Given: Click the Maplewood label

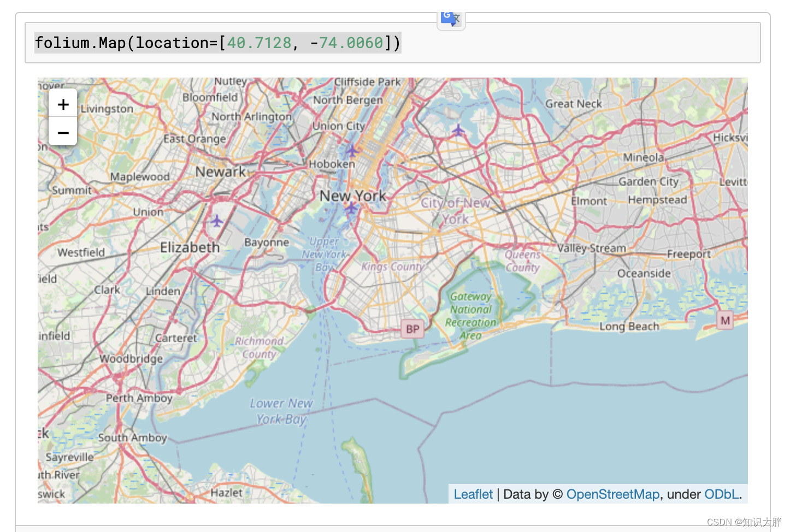Looking at the screenshot, I should 140,176.
